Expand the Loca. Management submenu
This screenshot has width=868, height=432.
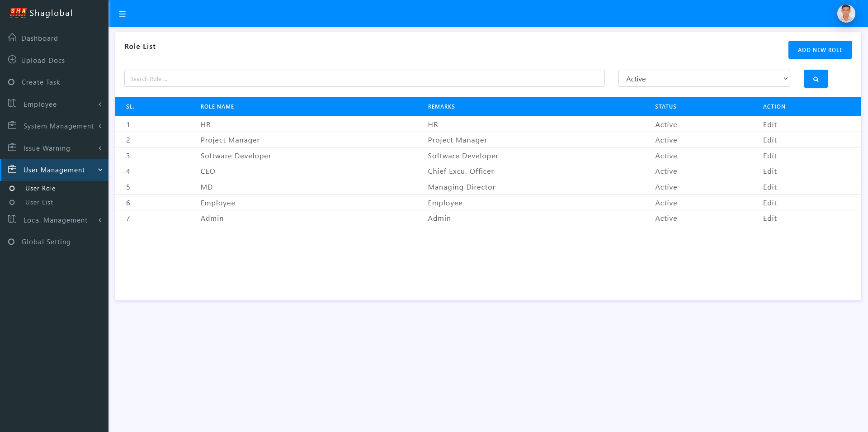[x=54, y=220]
